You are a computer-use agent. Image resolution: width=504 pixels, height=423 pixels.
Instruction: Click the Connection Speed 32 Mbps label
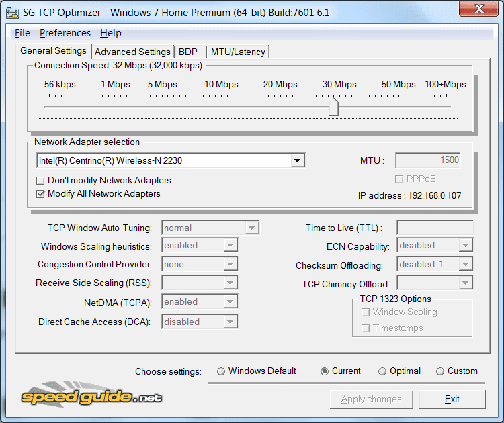coord(119,66)
